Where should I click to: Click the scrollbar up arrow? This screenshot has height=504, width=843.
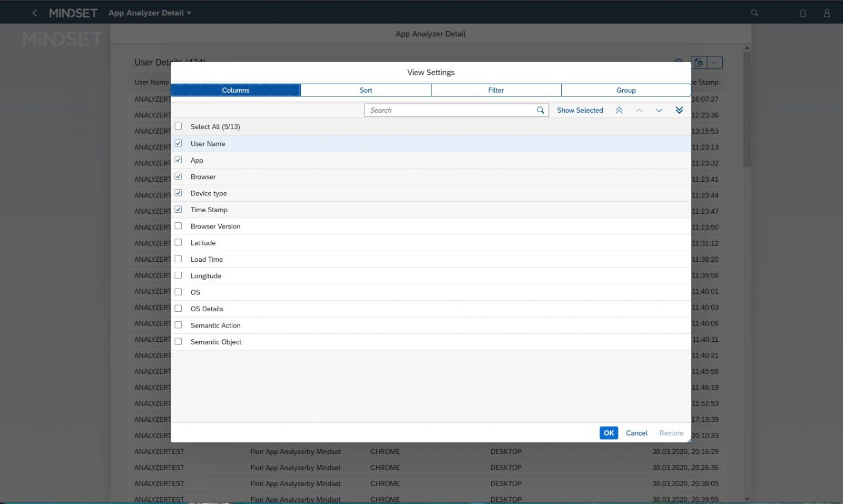(x=747, y=48)
